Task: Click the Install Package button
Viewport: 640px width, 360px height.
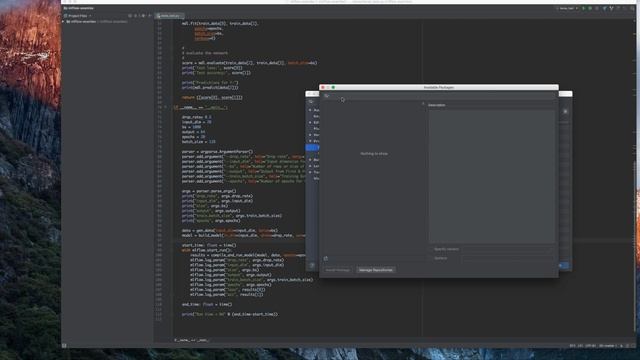Action: [x=338, y=270]
